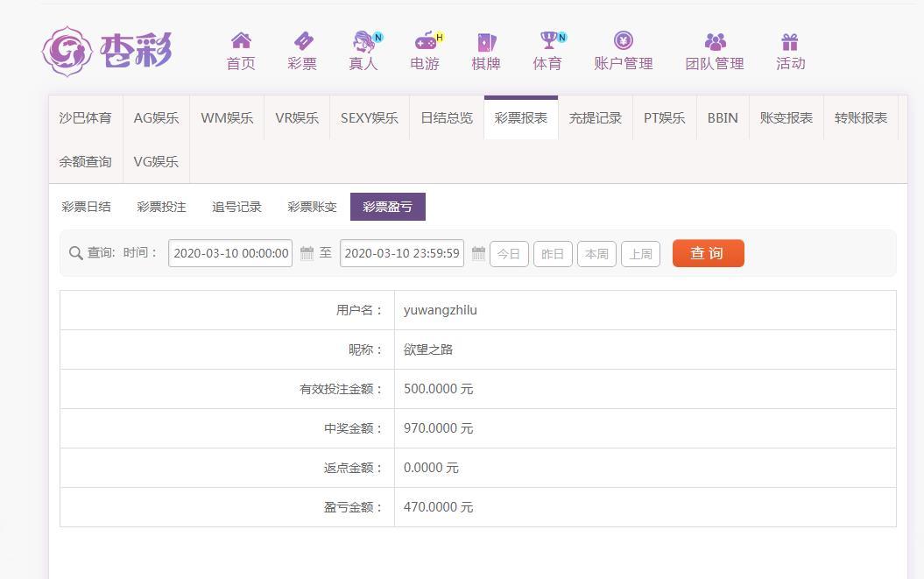Click the 有效投注金额 row label

pyautogui.click(x=341, y=389)
